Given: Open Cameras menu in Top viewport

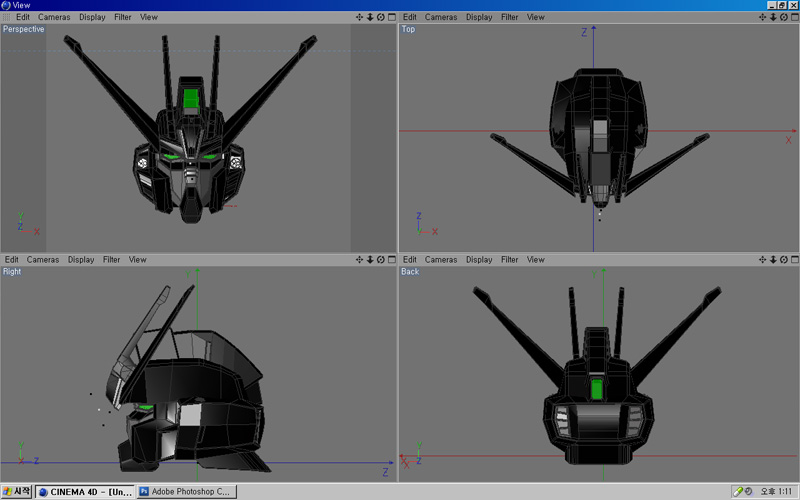Looking at the screenshot, I should click(441, 17).
